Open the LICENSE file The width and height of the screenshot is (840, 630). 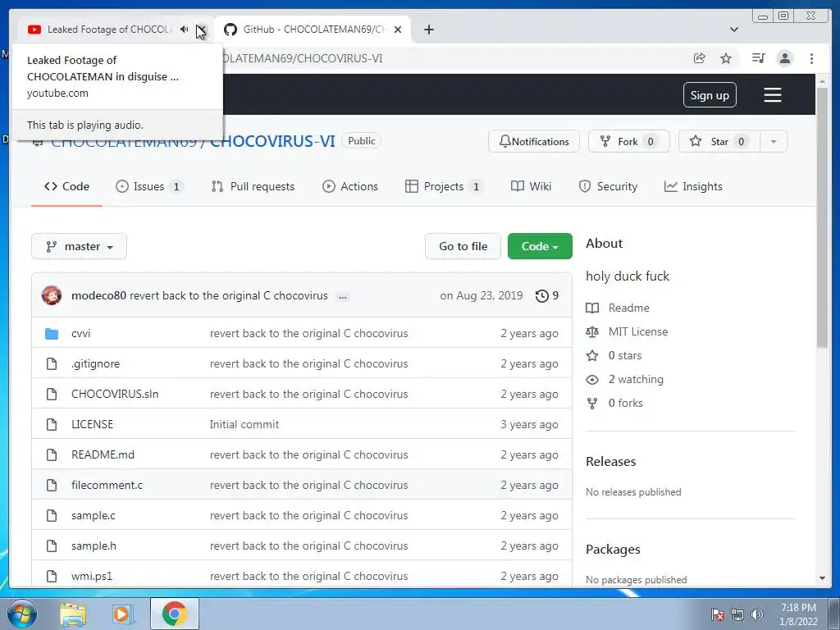pyautogui.click(x=92, y=424)
